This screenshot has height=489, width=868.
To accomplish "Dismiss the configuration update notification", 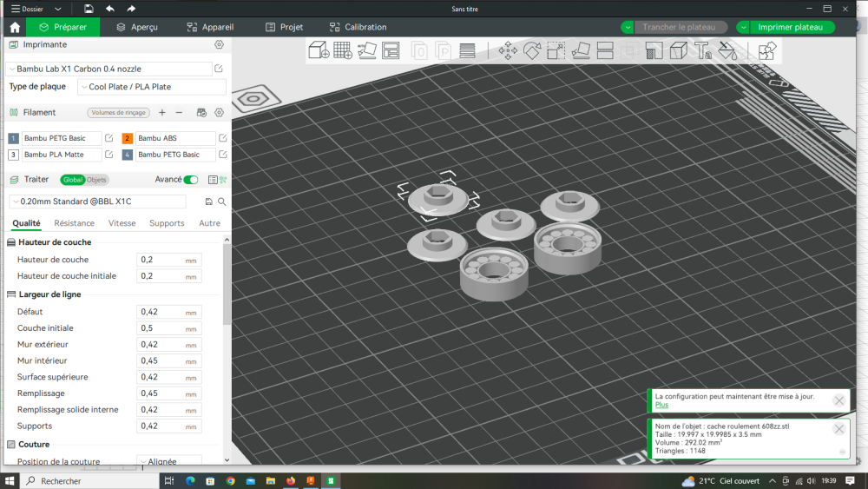I will pos(839,400).
